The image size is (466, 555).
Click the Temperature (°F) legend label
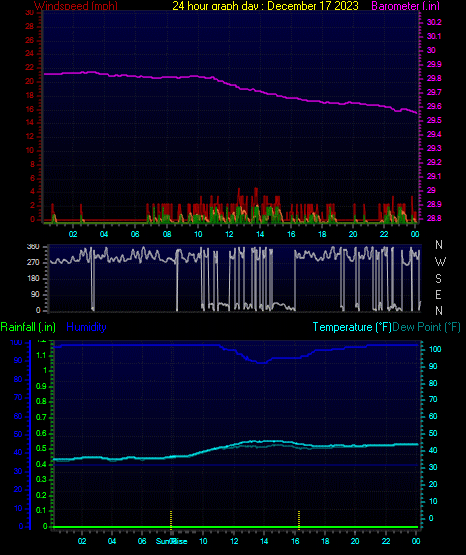click(x=352, y=327)
